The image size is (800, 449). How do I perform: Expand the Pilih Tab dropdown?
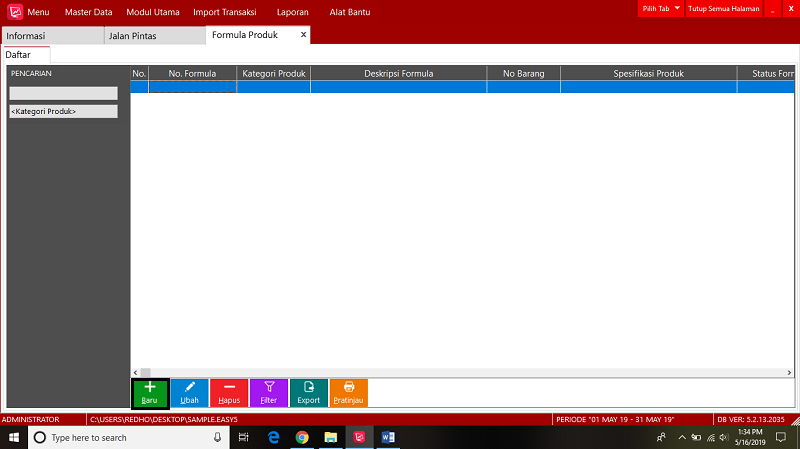pos(661,8)
